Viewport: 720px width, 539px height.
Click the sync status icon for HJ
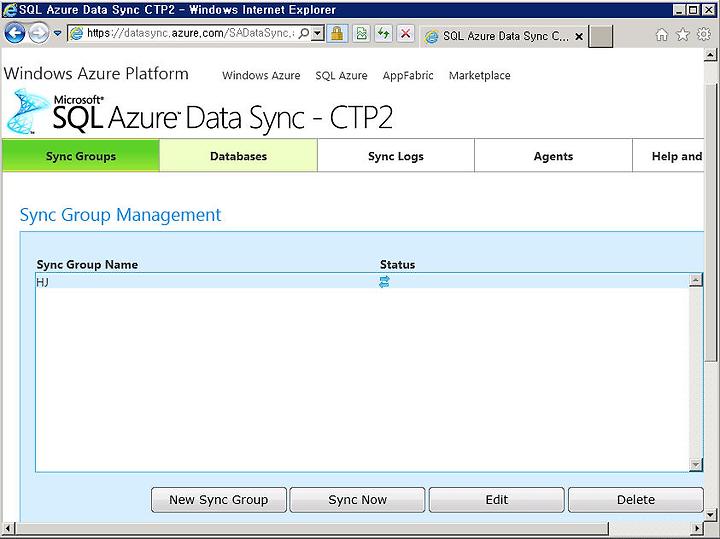[384, 281]
